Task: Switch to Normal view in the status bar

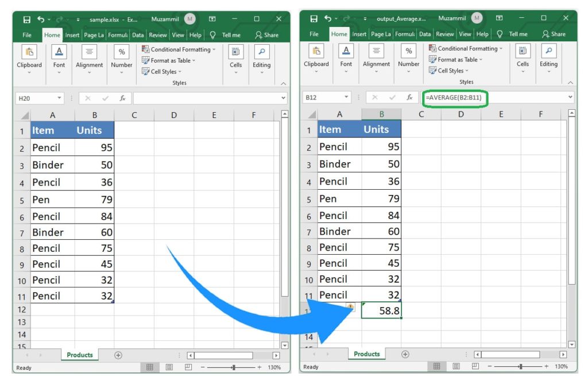Action: tap(436, 365)
